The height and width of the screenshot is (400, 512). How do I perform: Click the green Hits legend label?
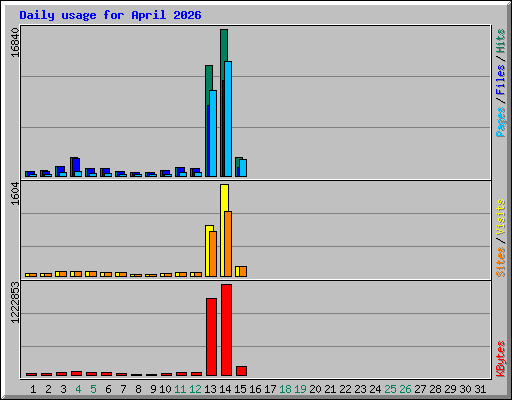coord(501,41)
